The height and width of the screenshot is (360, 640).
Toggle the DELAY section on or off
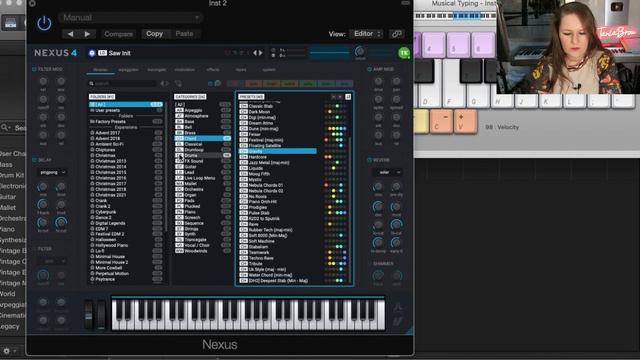pos(34,160)
